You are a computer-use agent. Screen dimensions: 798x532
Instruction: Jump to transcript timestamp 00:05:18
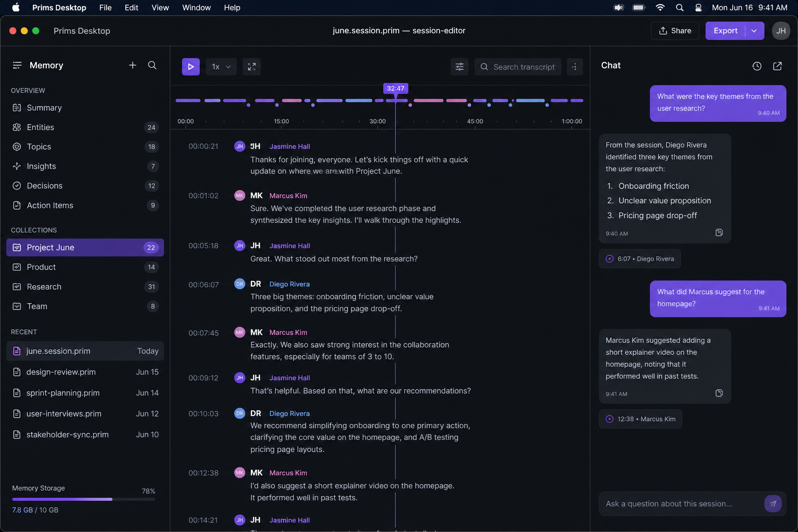[203, 246]
